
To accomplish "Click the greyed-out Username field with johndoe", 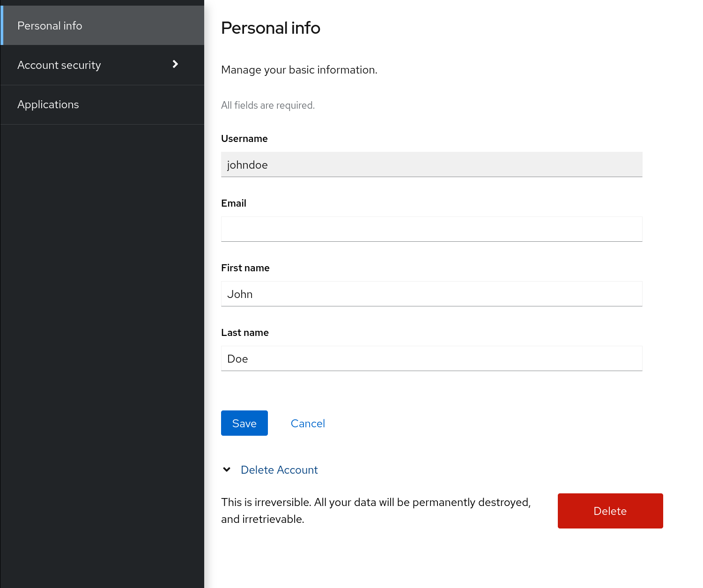I will click(x=431, y=164).
